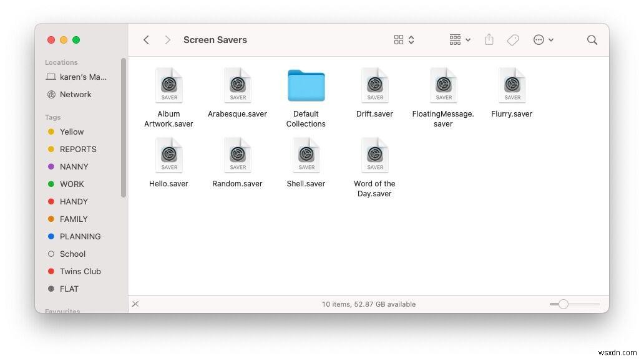Open Album Artwork.saver
644x359 pixels.
pyautogui.click(x=168, y=85)
